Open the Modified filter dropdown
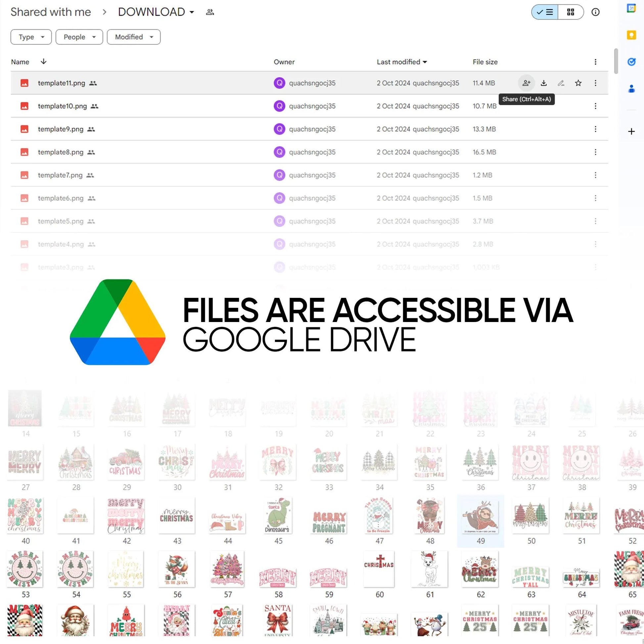Image resolution: width=644 pixels, height=644 pixels. (x=134, y=37)
